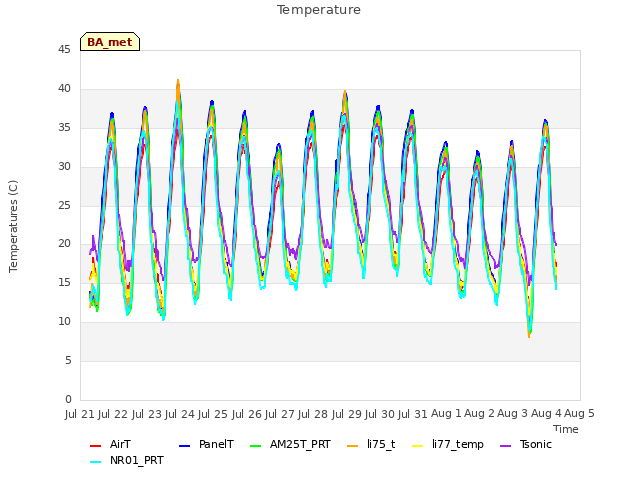The width and height of the screenshot is (640, 480).
Task: Click the Temperatures (C) y-axis label
Action: 13,226
